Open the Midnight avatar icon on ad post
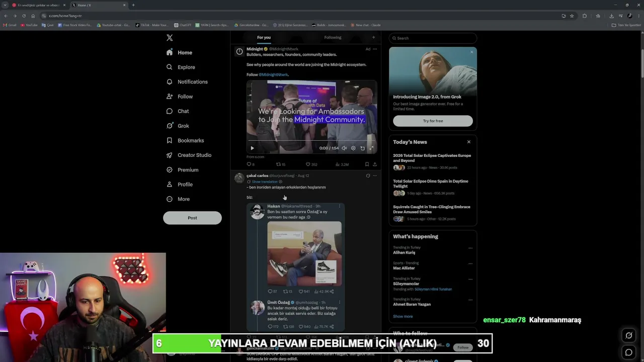The height and width of the screenshot is (362, 644). 239,51
